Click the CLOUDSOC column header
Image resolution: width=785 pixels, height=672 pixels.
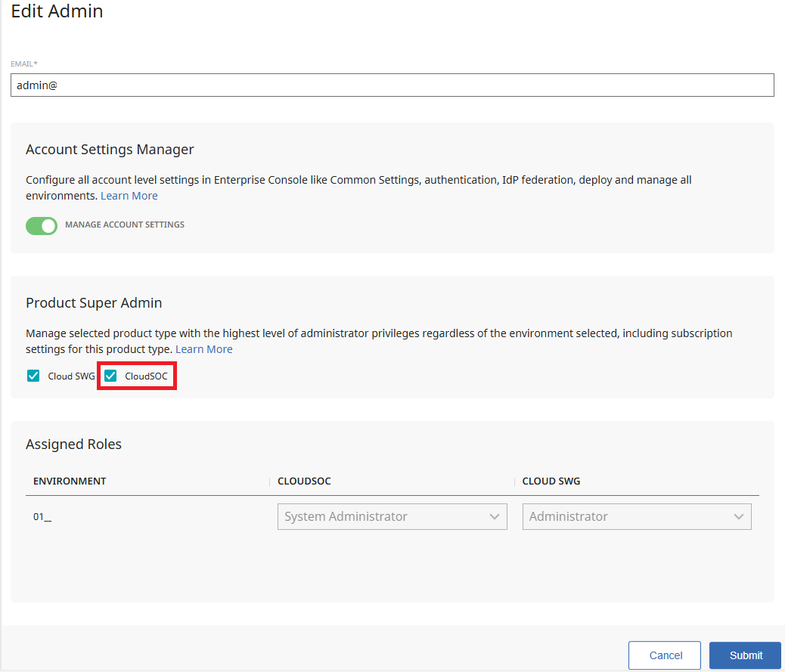(304, 482)
